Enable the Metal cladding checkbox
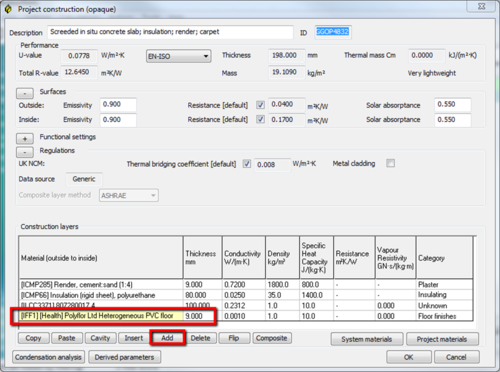The width and height of the screenshot is (500, 372). pos(390,163)
